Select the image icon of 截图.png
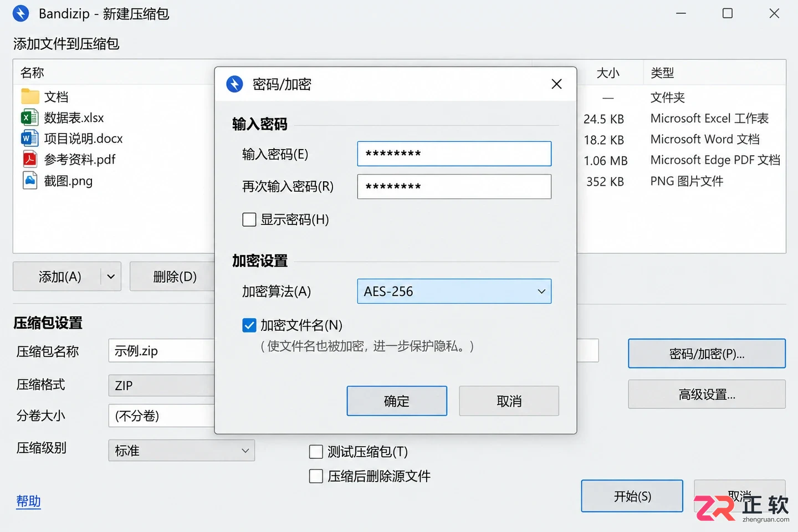Image resolution: width=798 pixels, height=532 pixels. [x=30, y=180]
